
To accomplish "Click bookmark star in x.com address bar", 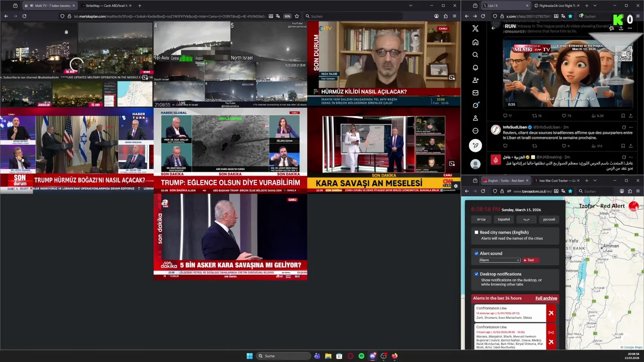I will pyautogui.click(x=570, y=16).
